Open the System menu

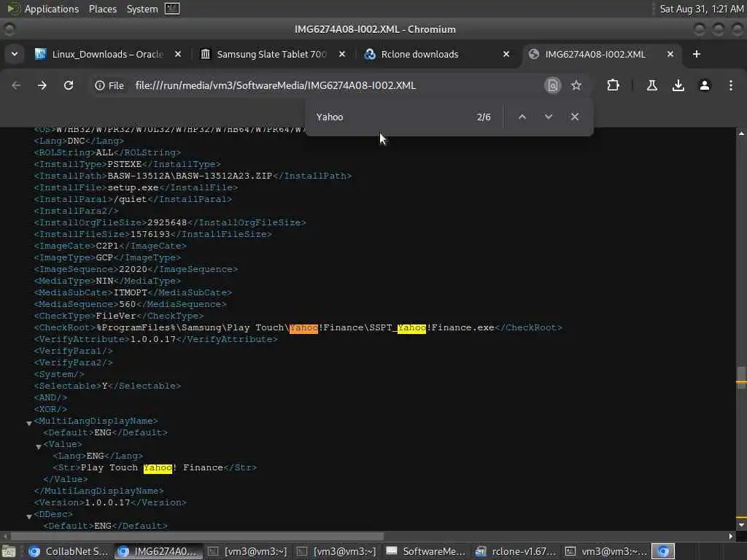pyautogui.click(x=142, y=9)
